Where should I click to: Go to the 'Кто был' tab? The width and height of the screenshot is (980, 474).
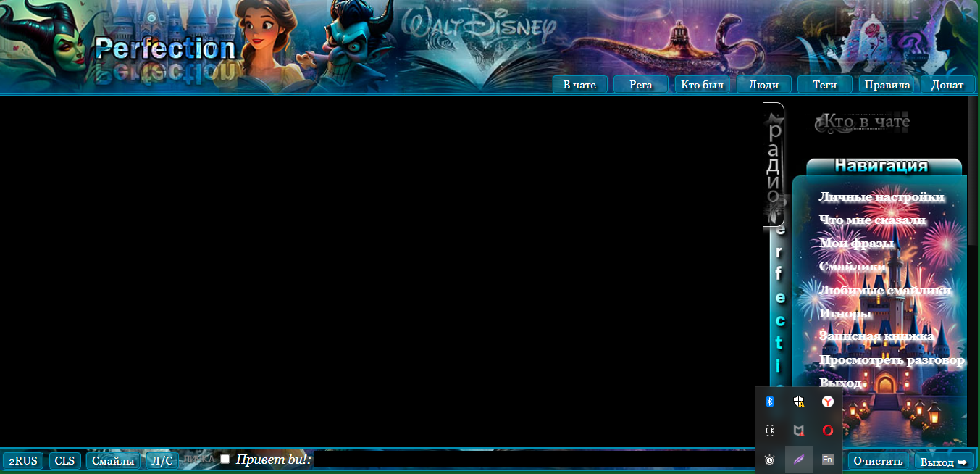tap(702, 85)
